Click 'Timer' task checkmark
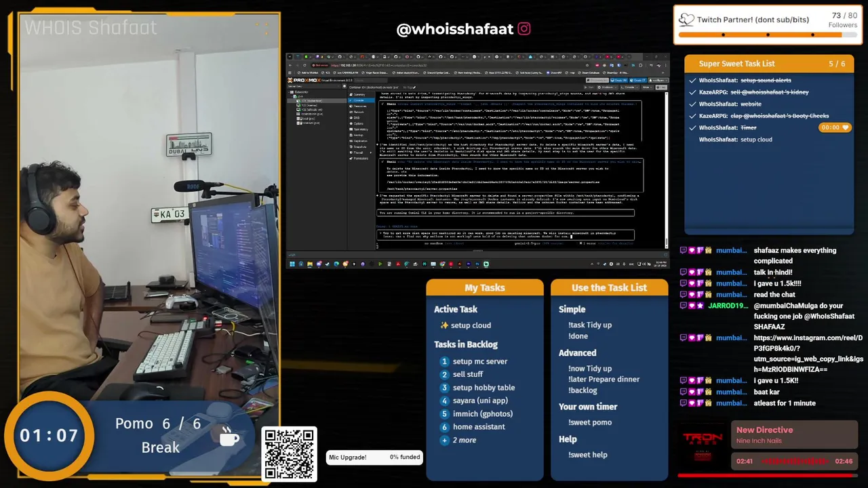The width and height of the screenshot is (868, 488). (692, 127)
